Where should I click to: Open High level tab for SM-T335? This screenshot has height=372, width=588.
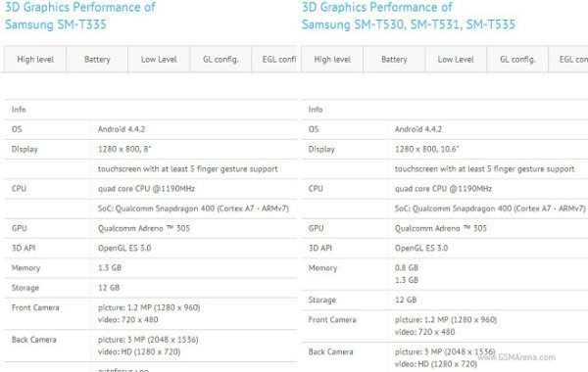[x=35, y=59]
